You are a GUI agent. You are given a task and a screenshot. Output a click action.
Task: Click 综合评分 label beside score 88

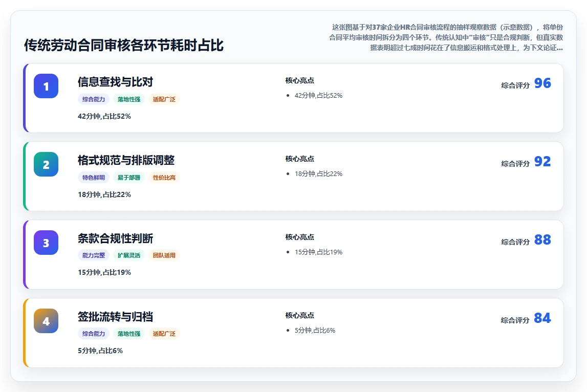coord(515,242)
